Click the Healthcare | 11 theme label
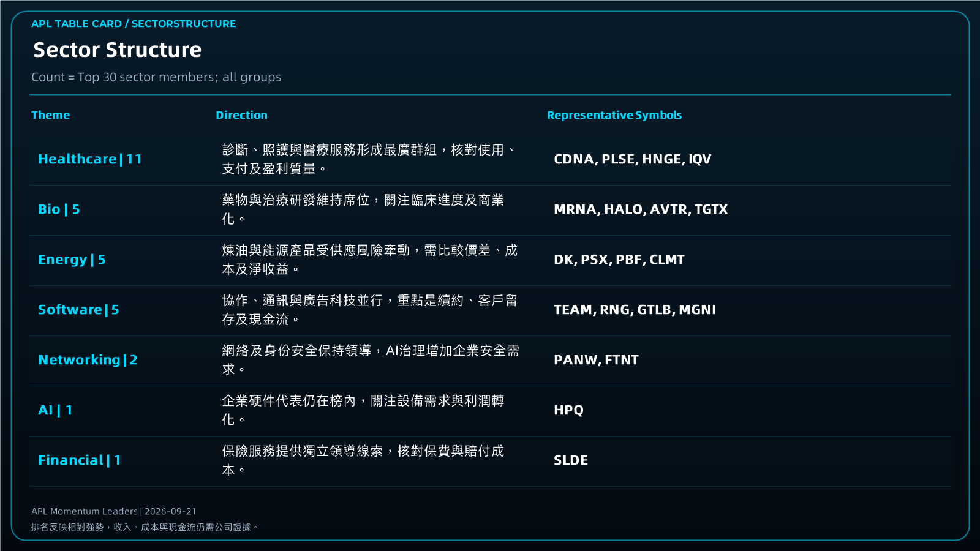The width and height of the screenshot is (980, 551). click(x=90, y=159)
